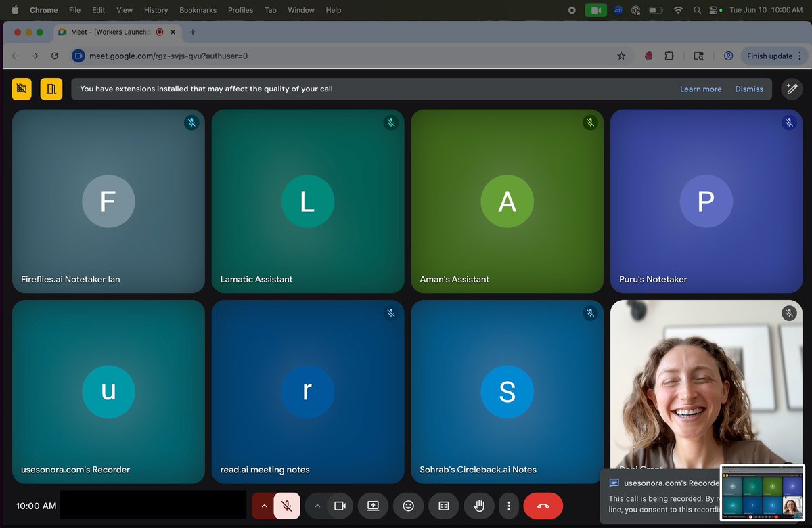The image size is (812, 528).
Task: Bookmark this page with the star icon
Action: point(621,56)
